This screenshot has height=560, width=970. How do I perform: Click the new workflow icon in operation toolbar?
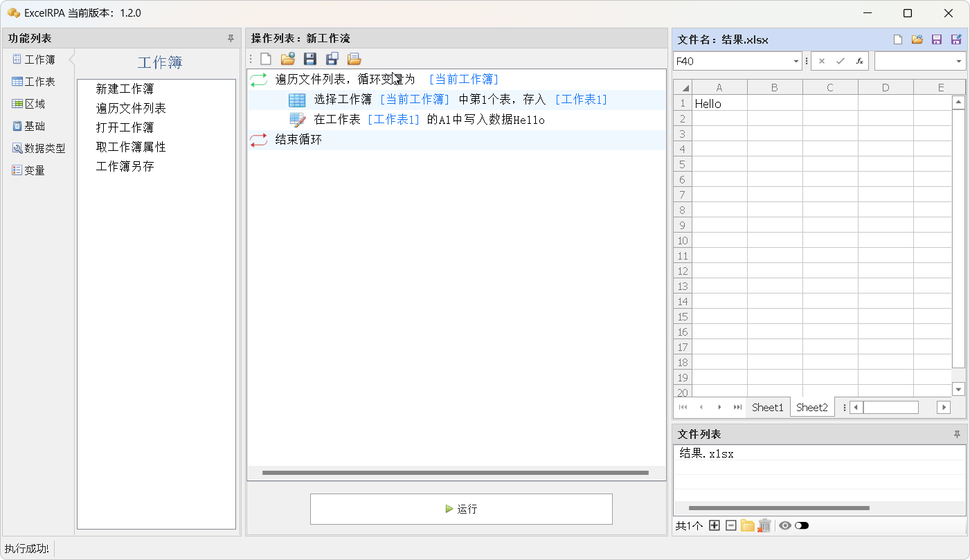click(266, 59)
